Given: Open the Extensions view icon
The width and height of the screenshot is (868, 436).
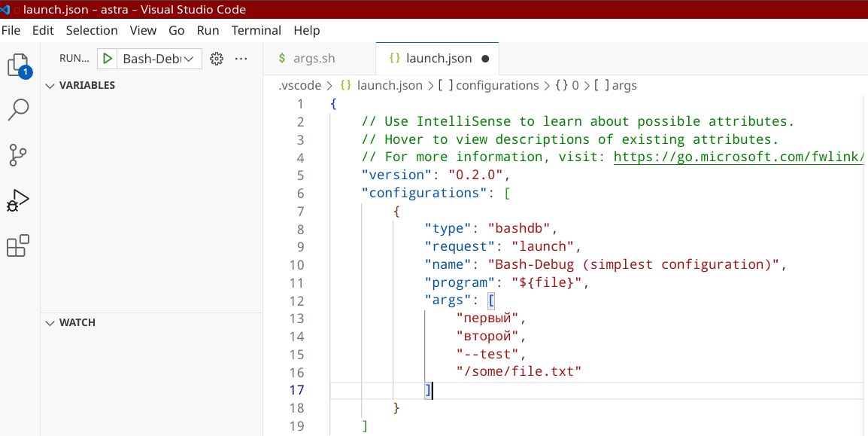Looking at the screenshot, I should [18, 245].
